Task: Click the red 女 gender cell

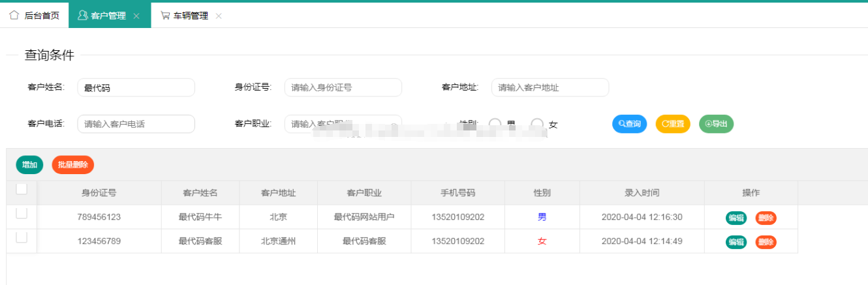Action: pyautogui.click(x=542, y=241)
